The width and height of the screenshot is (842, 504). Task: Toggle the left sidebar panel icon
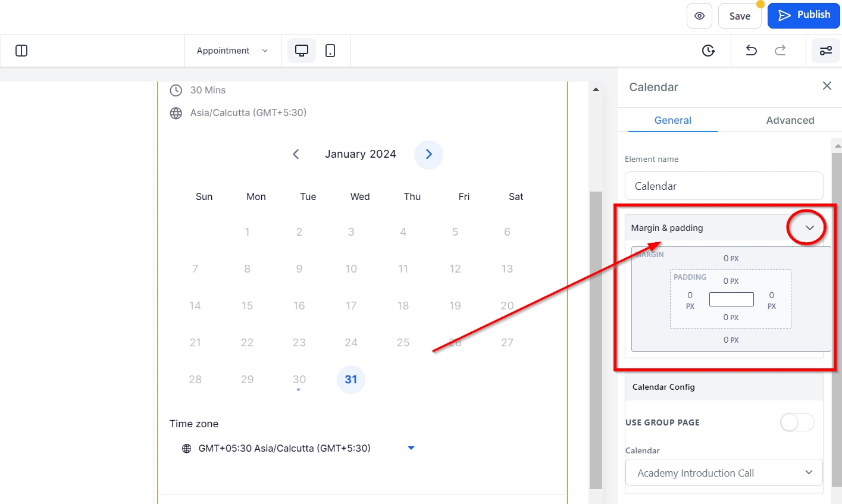[x=21, y=51]
